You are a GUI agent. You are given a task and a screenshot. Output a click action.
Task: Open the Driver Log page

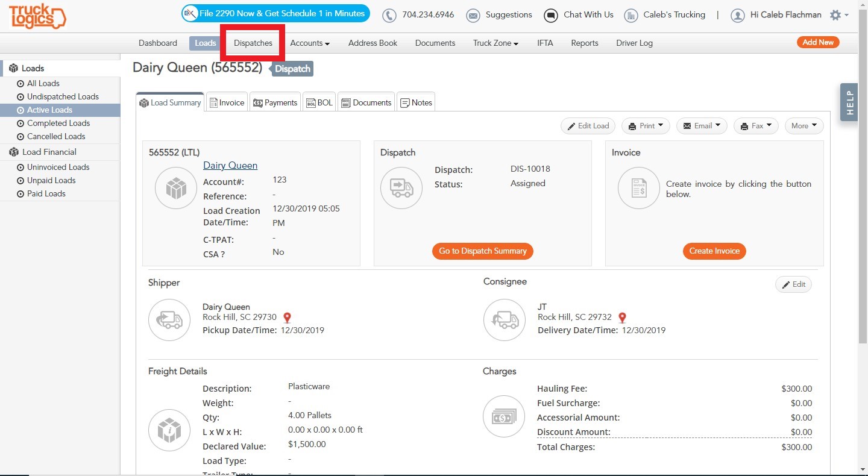[634, 43]
